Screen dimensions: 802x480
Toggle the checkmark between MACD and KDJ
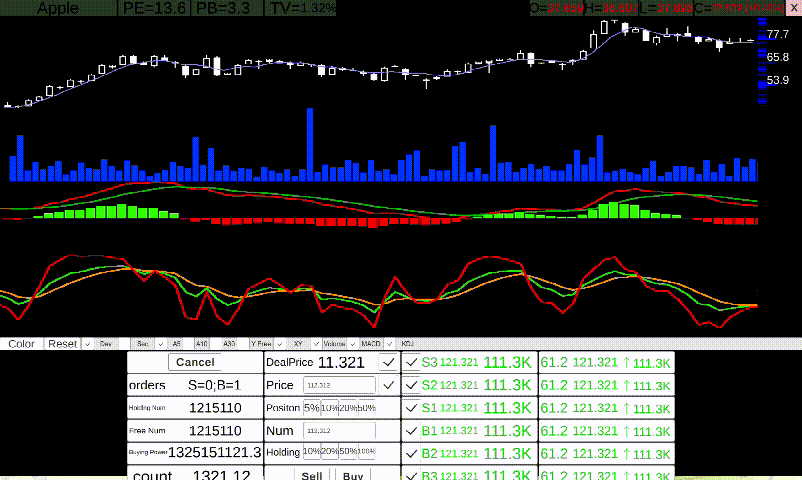point(389,344)
